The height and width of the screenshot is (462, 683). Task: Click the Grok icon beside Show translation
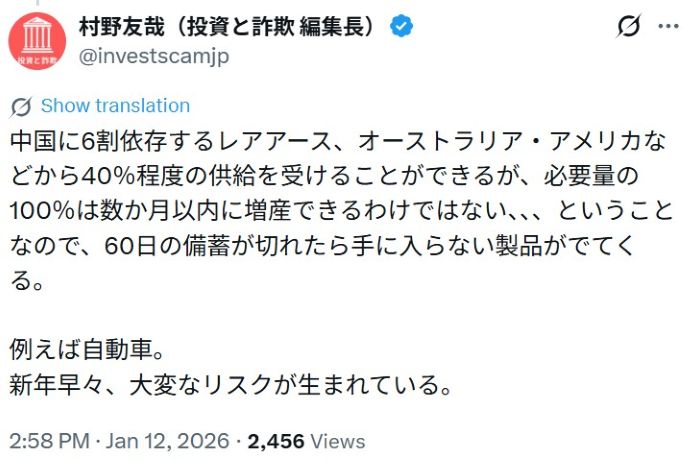21,106
